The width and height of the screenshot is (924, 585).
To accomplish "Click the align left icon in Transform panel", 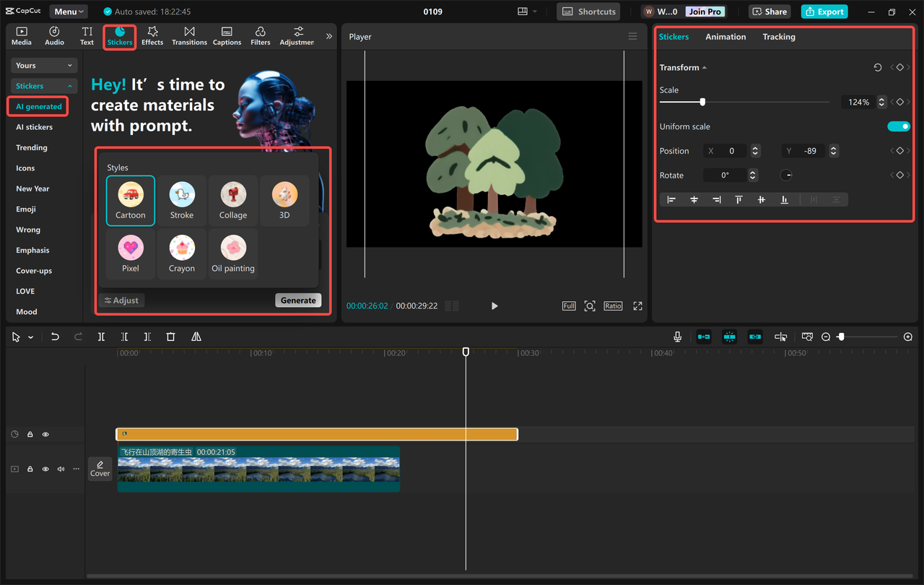I will click(671, 199).
